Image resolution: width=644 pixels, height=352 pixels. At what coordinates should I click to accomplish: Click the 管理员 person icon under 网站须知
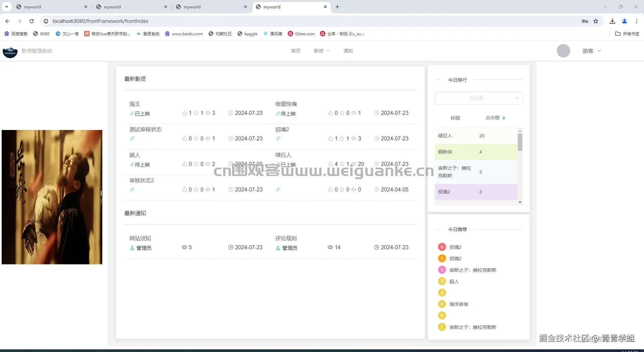click(131, 248)
